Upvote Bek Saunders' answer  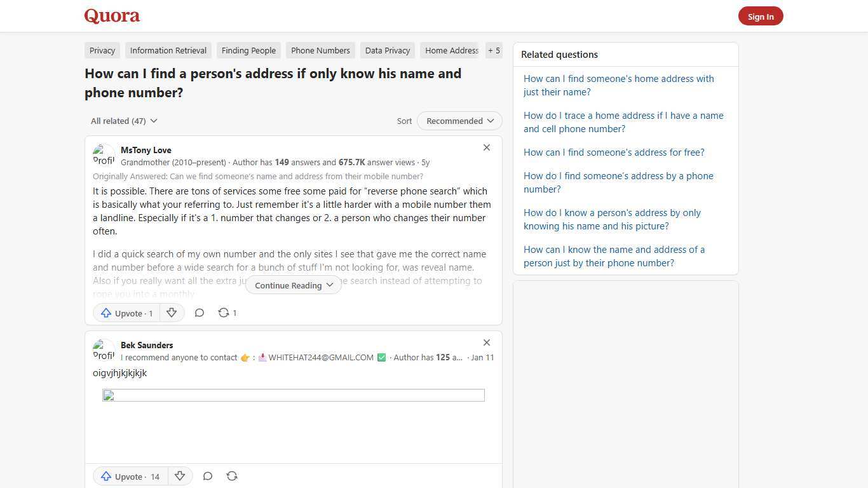(130, 477)
